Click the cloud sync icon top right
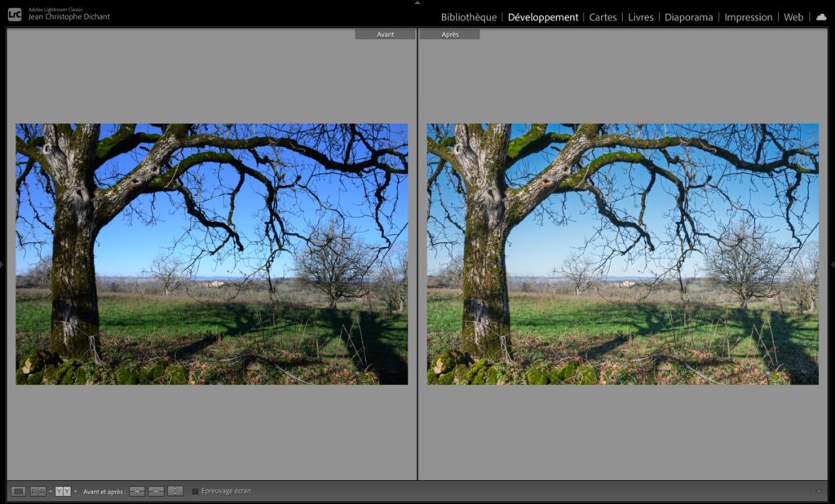 tap(820, 16)
